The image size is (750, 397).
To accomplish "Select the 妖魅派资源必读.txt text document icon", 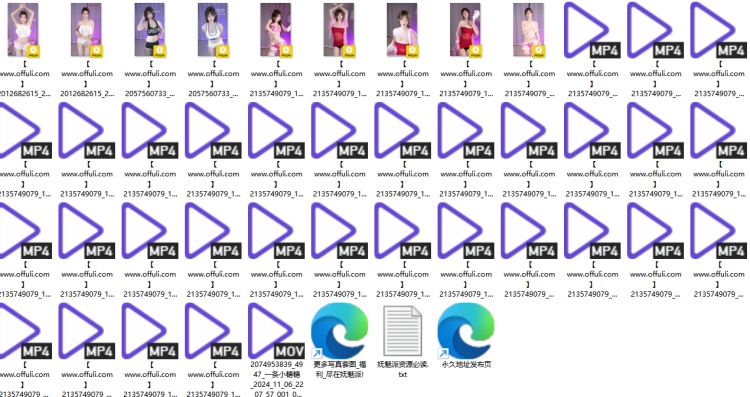I will click(403, 331).
